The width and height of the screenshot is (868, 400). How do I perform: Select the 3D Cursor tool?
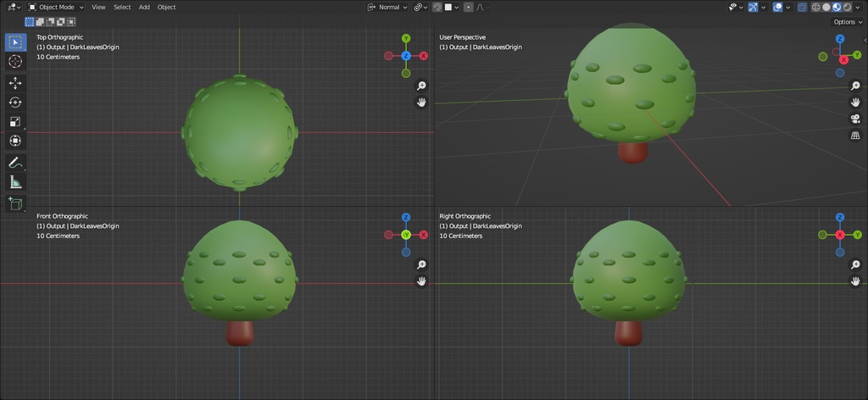15,61
